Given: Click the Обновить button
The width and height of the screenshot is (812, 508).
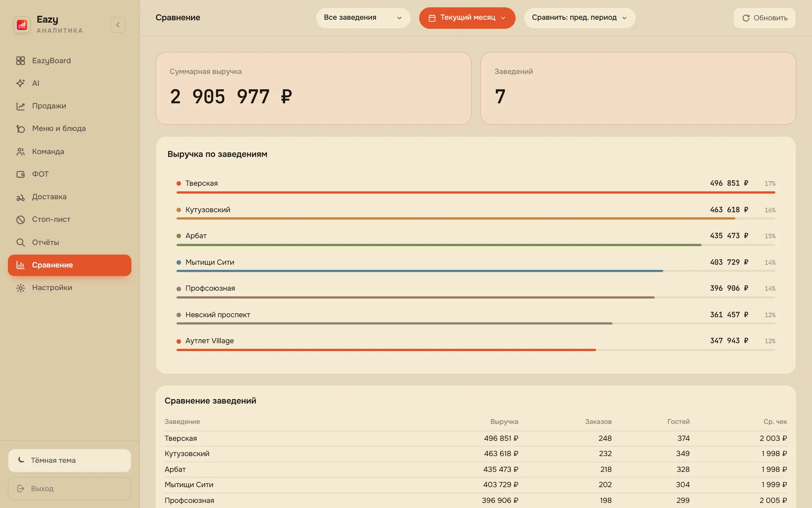Looking at the screenshot, I should coord(765,18).
